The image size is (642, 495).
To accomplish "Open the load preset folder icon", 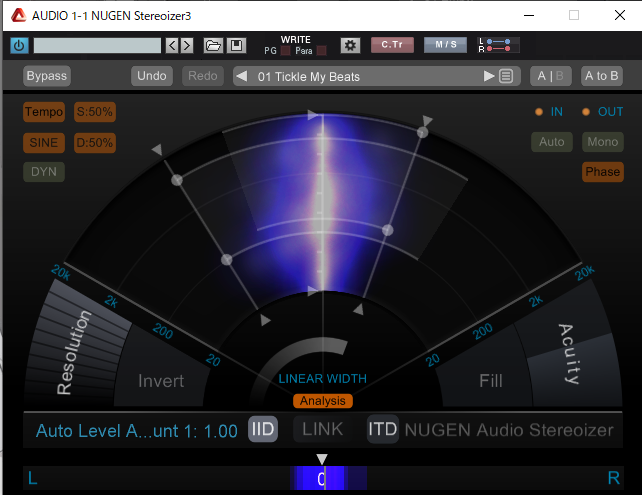I will point(213,45).
